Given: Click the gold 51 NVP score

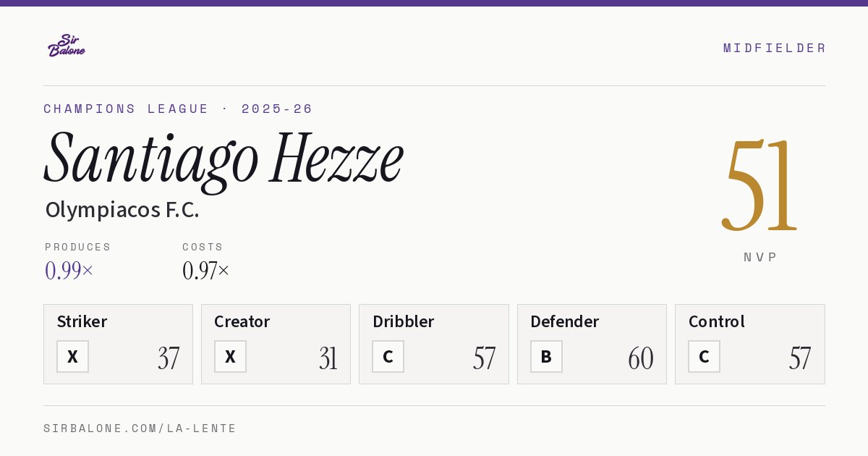Looking at the screenshot, I should coord(759,185).
